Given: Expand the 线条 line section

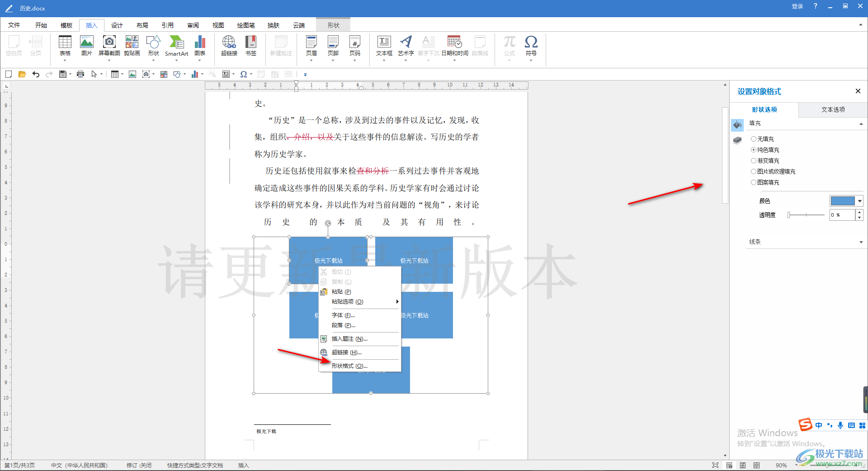Looking at the screenshot, I should click(x=861, y=242).
